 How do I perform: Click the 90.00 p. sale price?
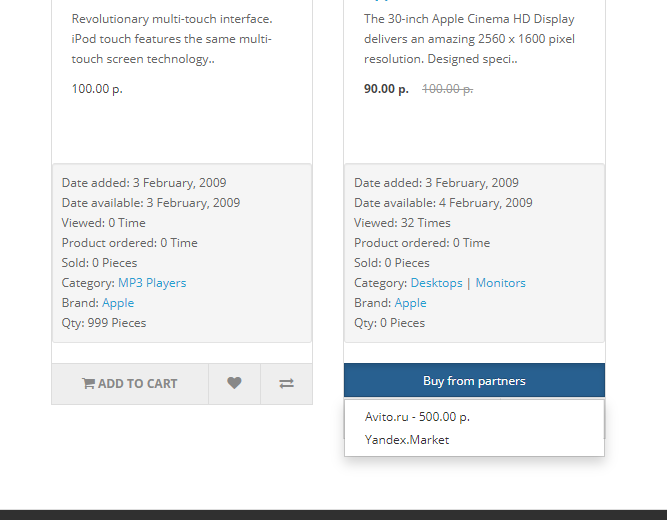(386, 89)
